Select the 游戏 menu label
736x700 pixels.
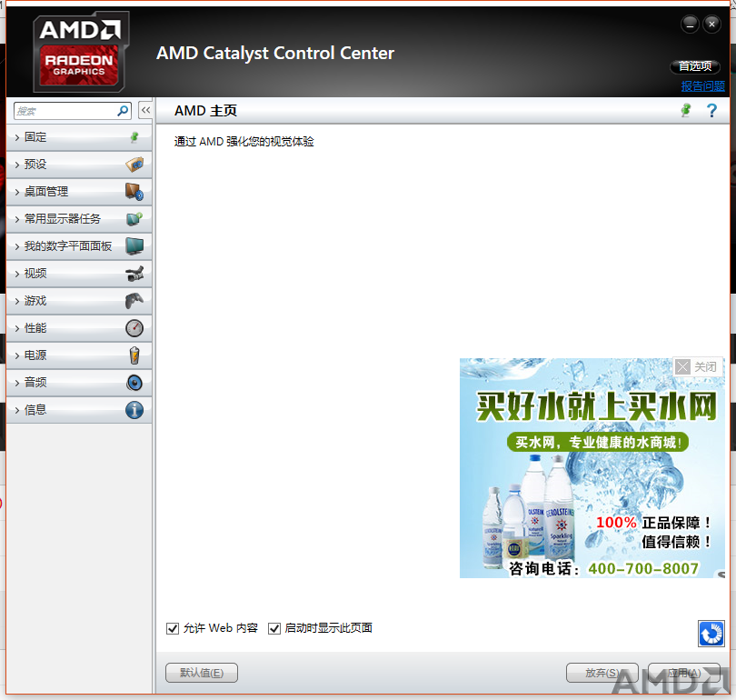35,301
